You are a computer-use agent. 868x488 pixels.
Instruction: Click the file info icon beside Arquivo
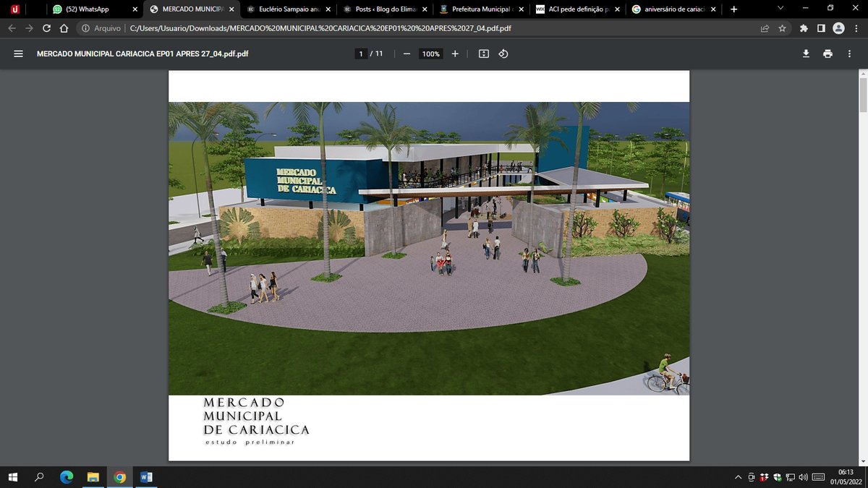click(x=85, y=29)
